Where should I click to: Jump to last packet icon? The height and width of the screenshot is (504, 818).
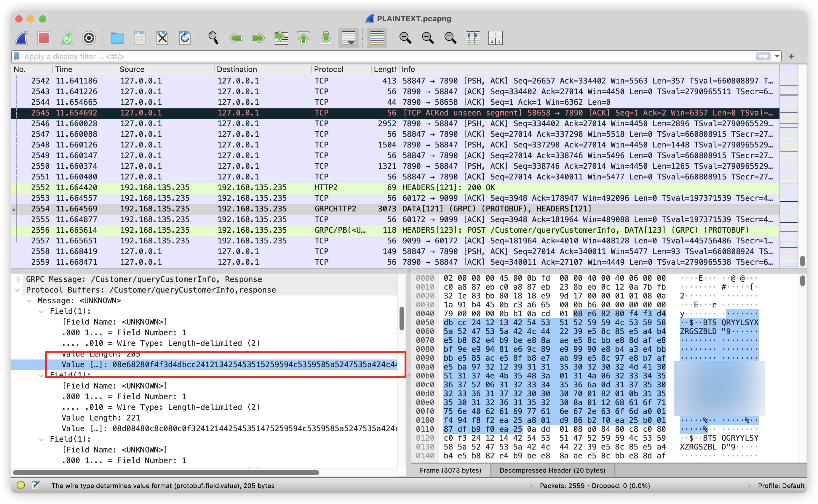(x=326, y=38)
